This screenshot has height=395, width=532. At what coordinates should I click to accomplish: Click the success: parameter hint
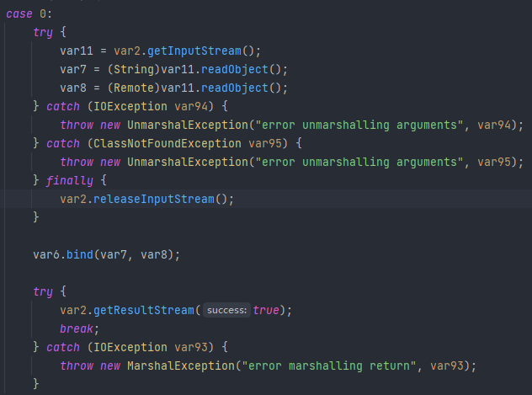tap(226, 310)
